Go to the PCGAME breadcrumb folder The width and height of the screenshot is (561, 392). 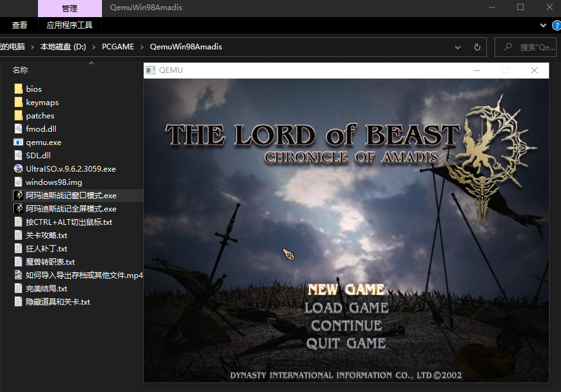click(118, 47)
